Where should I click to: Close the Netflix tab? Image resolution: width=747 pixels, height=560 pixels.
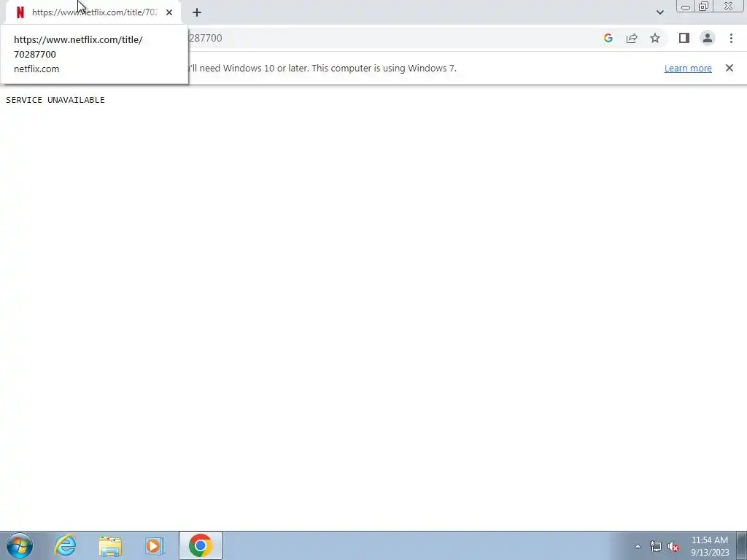click(169, 12)
